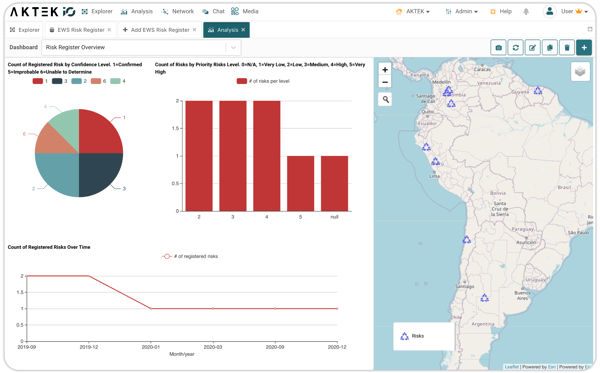Open the User account dropdown

574,11
